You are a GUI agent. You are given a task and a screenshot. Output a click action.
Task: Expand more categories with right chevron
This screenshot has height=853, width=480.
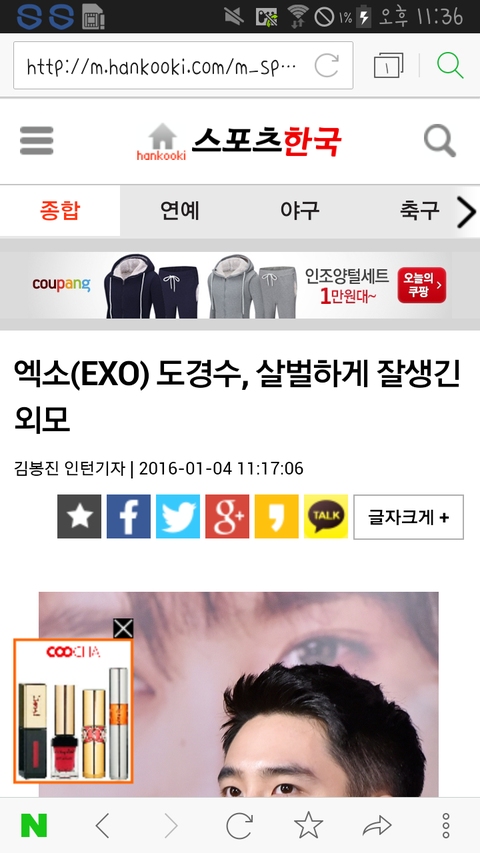[466, 212]
